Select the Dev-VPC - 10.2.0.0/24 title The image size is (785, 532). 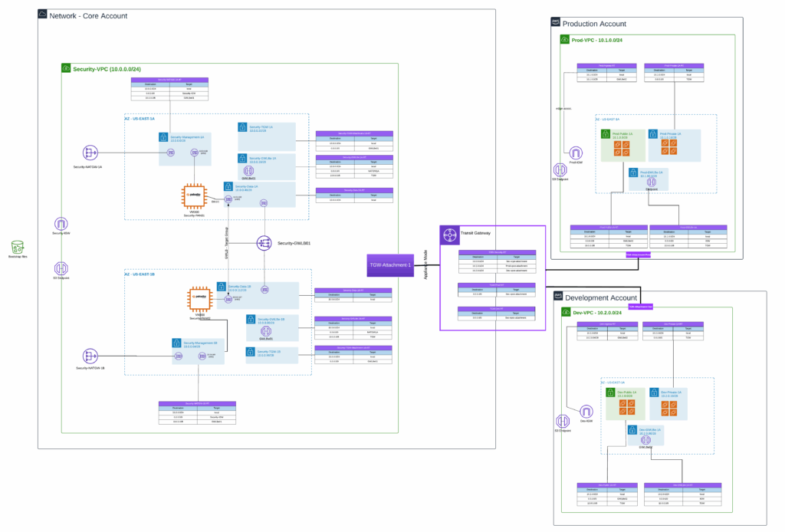click(598, 312)
